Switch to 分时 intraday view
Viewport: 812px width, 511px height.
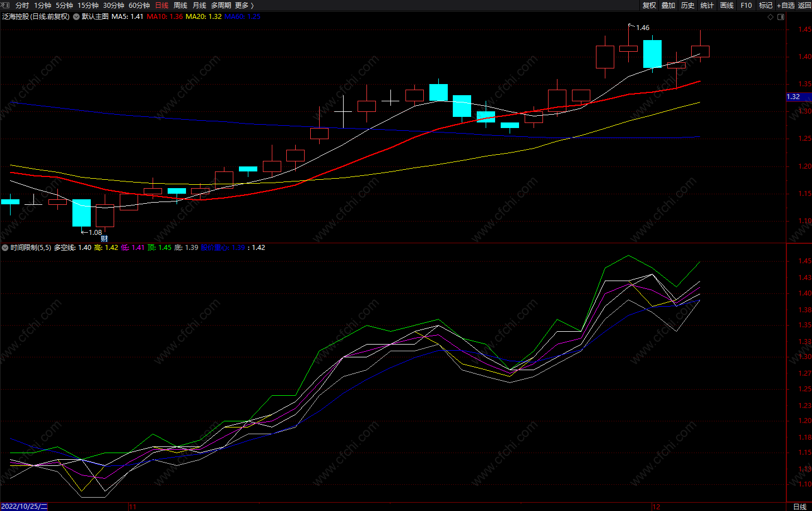(22, 5)
